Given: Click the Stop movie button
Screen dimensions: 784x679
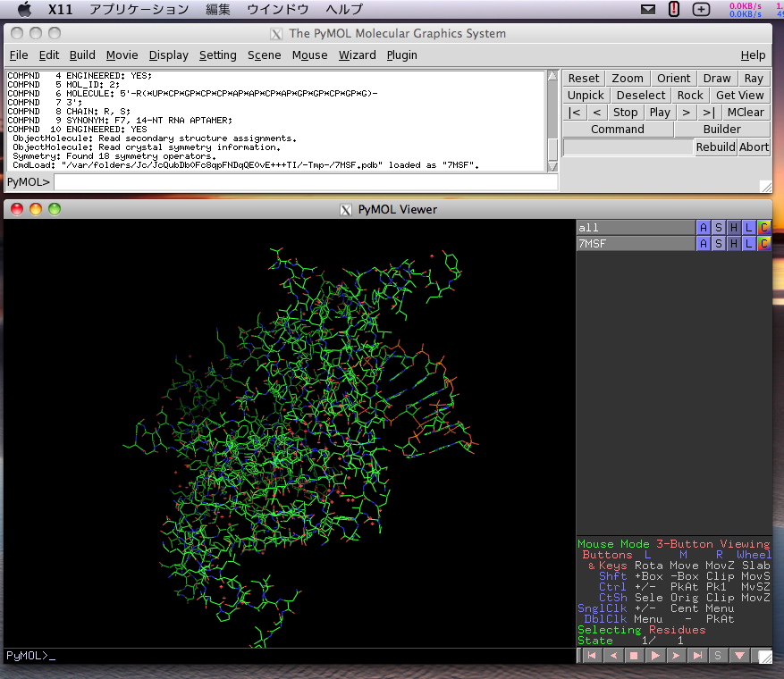Looking at the screenshot, I should point(625,113).
